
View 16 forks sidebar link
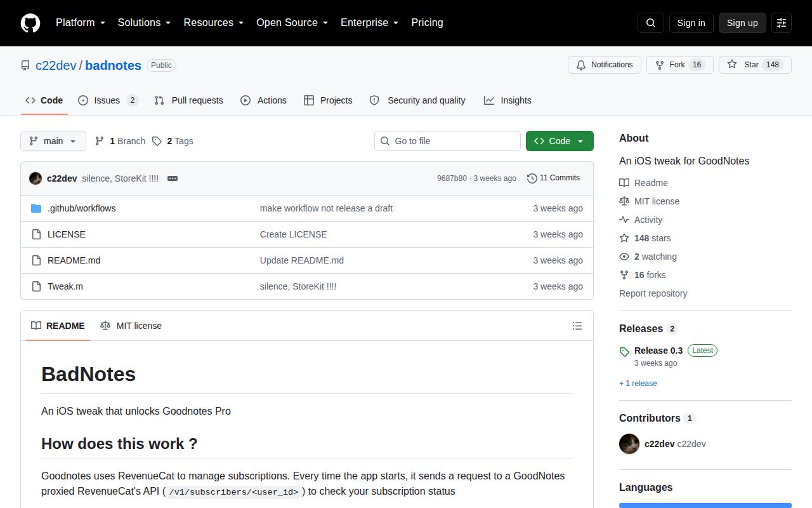(643, 275)
